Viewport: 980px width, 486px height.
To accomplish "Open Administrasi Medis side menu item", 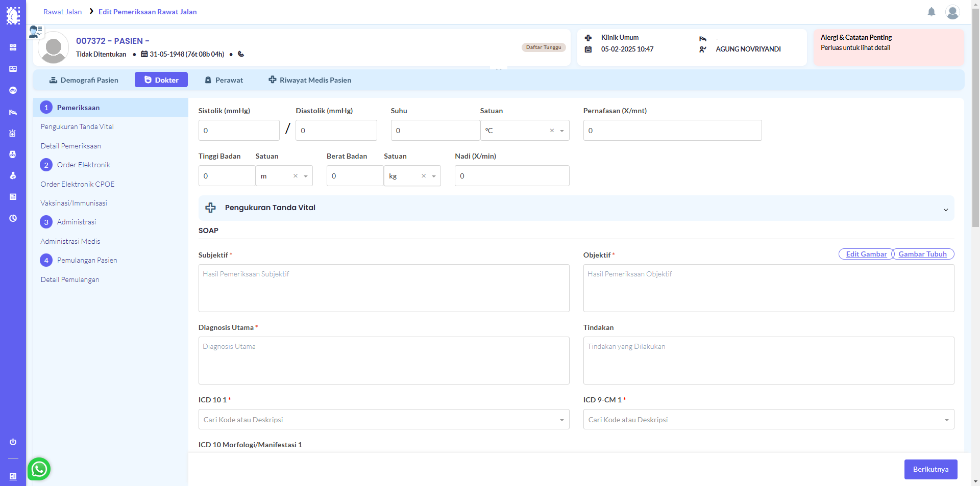I will pos(70,241).
